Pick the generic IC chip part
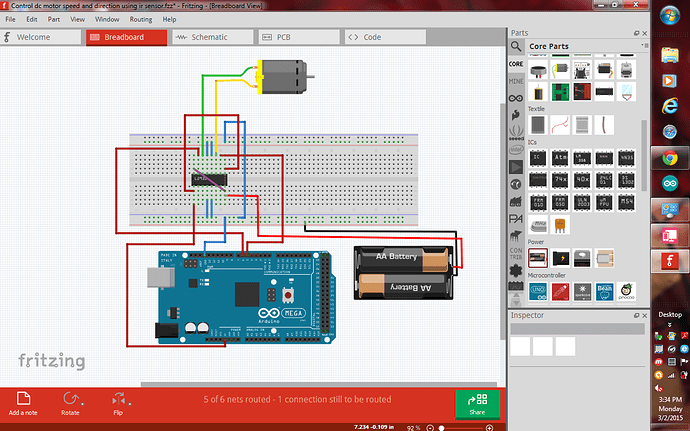 pos(538,158)
